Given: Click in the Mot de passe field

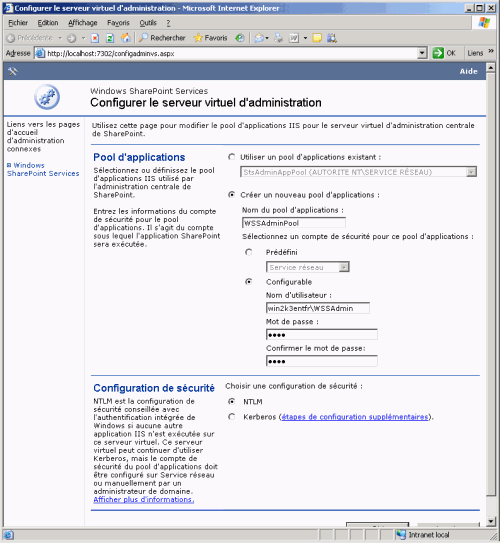Looking at the screenshot, I should (x=322, y=335).
